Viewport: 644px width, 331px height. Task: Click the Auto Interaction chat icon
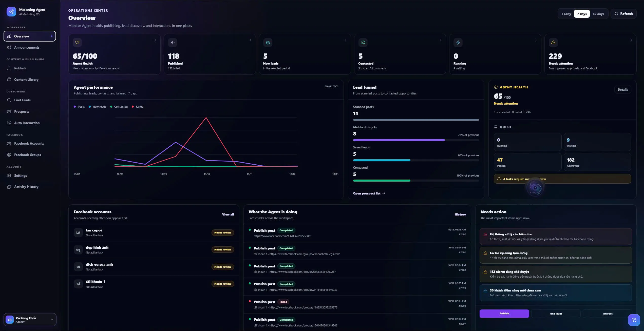(9, 123)
